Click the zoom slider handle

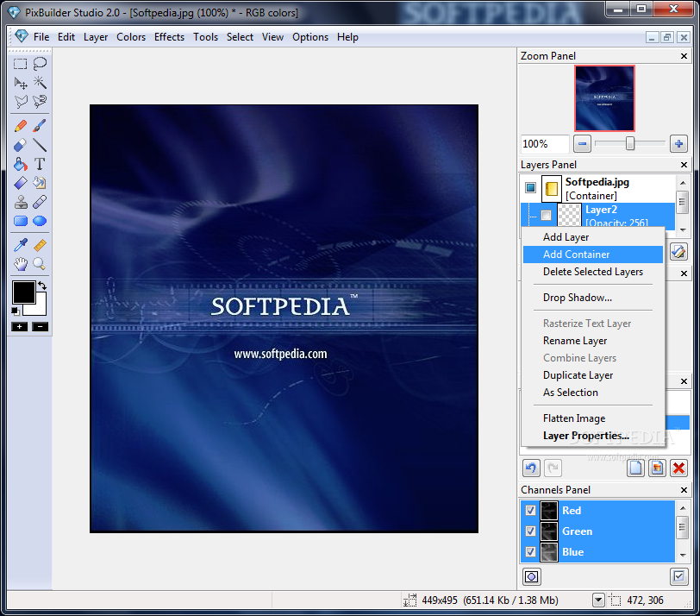(630, 143)
